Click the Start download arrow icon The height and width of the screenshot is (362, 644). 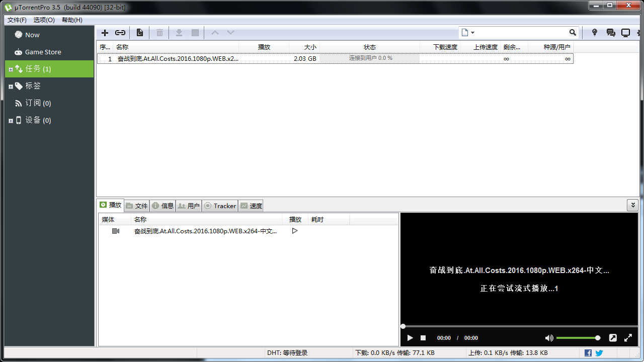[x=179, y=33]
